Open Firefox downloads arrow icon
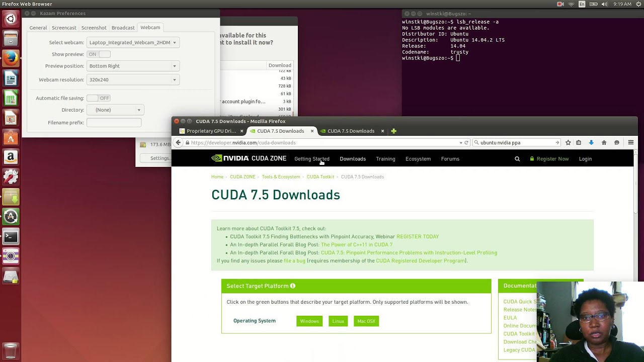644x362 pixels. coord(591,143)
